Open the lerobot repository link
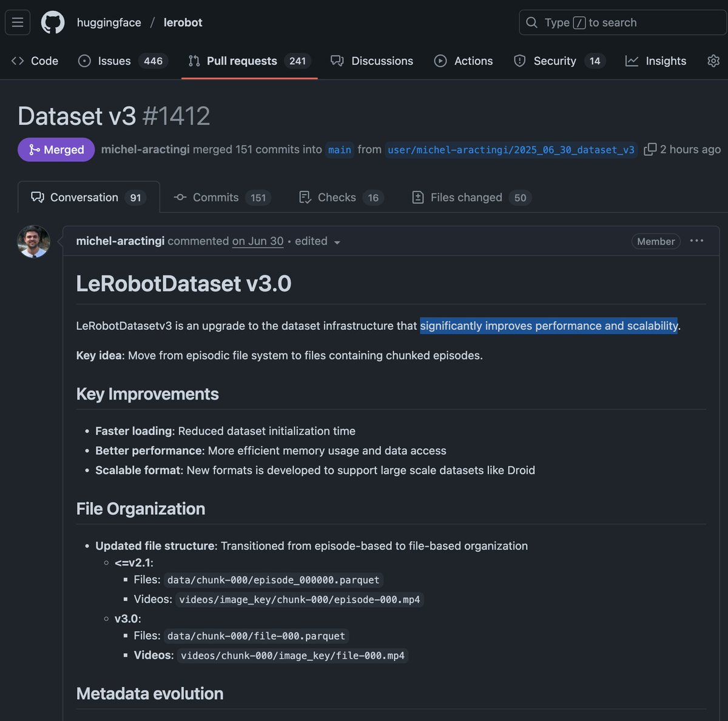Screen dimensions: 728x721 coord(183,22)
